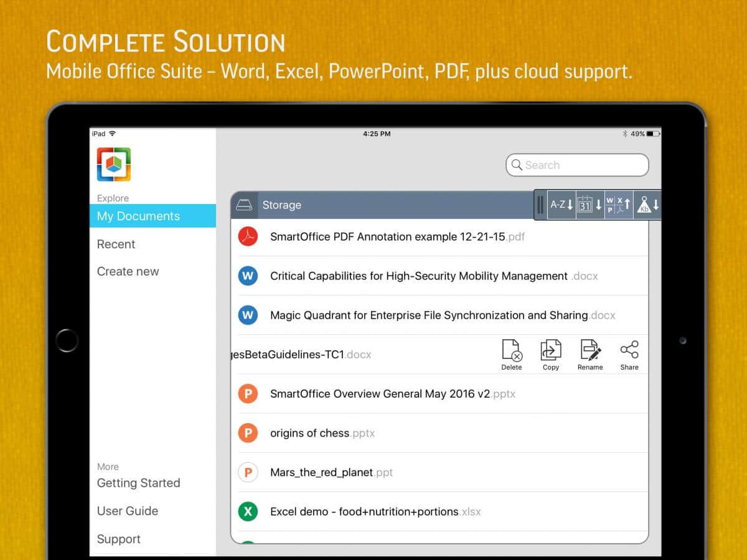The height and width of the screenshot is (560, 747).
Task: Choose Create new in the sidebar
Action: 128,272
